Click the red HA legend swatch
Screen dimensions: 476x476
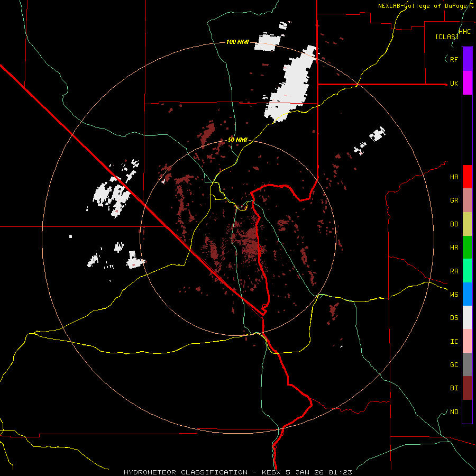467,177
